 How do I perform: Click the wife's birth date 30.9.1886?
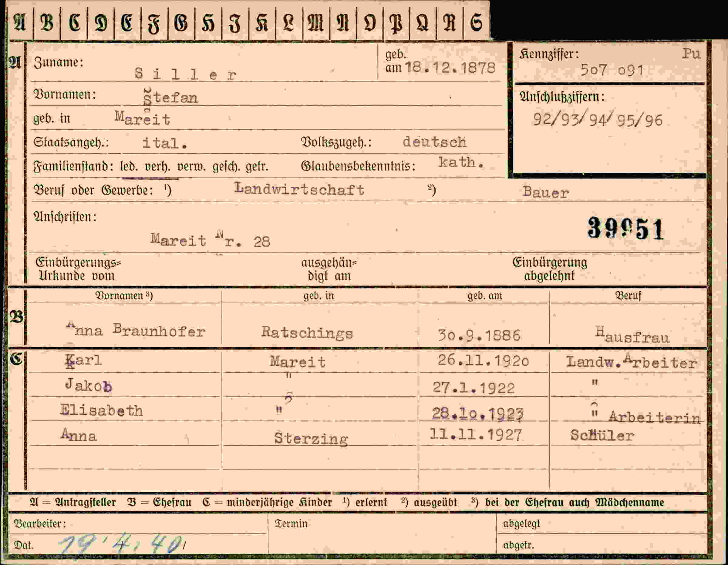point(479,336)
